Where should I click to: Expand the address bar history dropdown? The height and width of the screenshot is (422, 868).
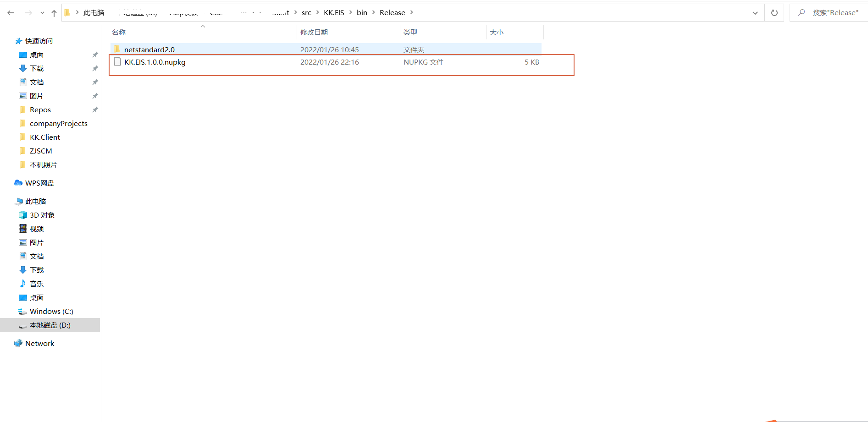[x=755, y=13]
